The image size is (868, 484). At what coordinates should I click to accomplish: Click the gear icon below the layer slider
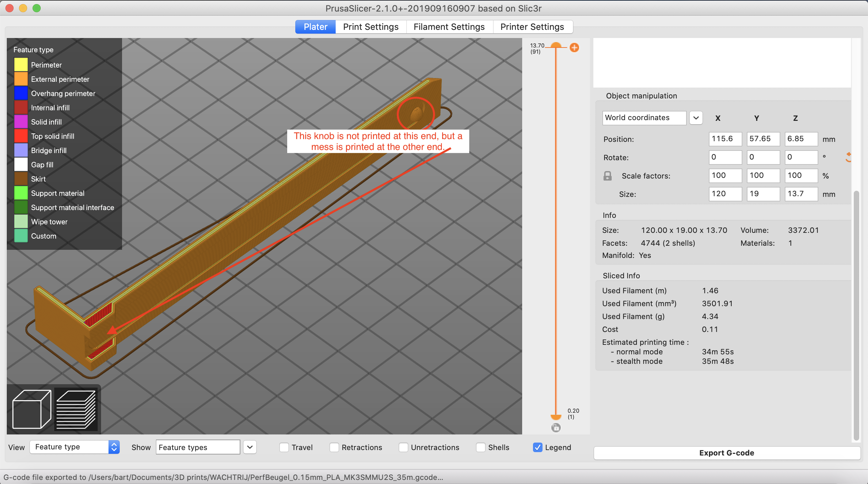(x=556, y=428)
